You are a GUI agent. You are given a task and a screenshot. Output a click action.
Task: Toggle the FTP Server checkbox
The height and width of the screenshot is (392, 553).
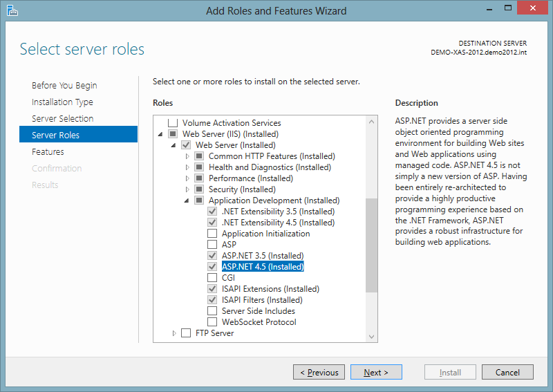pos(186,333)
